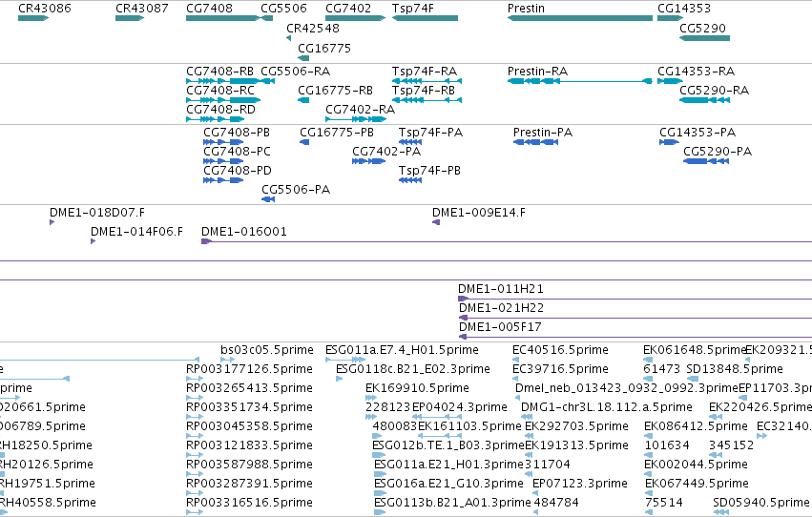The height and width of the screenshot is (517, 812).
Task: Select protein CG5506-PA
Action: point(268,199)
